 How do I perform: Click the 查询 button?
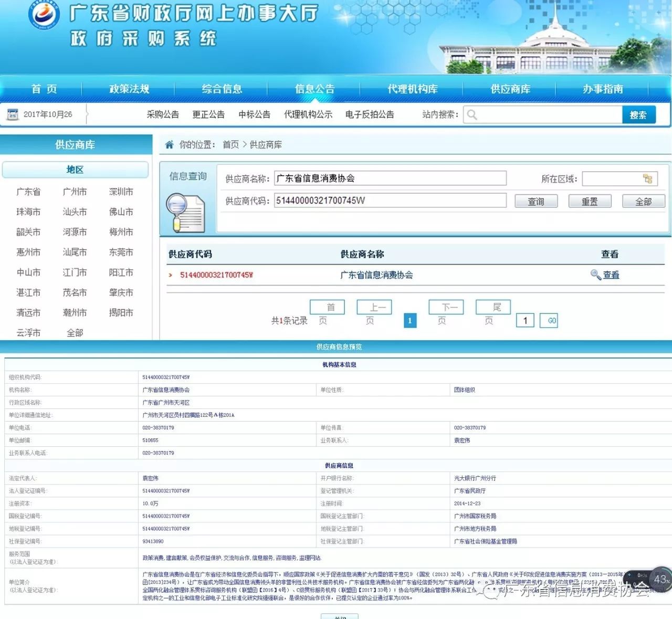click(x=536, y=201)
